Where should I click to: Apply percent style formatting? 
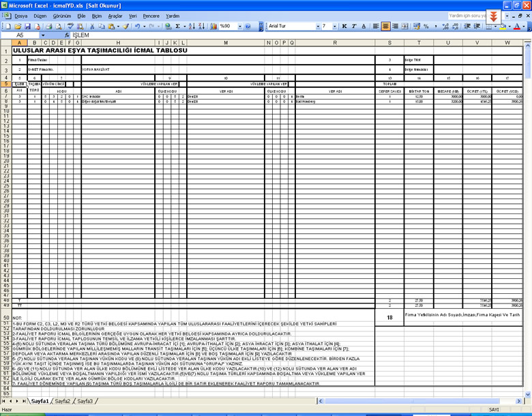[x=426, y=26]
